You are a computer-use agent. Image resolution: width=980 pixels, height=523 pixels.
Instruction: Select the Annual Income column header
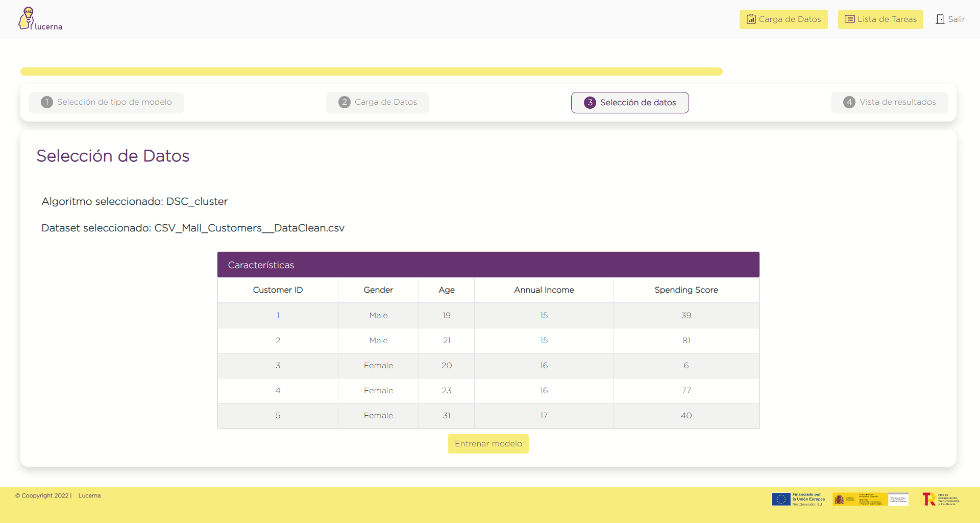544,290
